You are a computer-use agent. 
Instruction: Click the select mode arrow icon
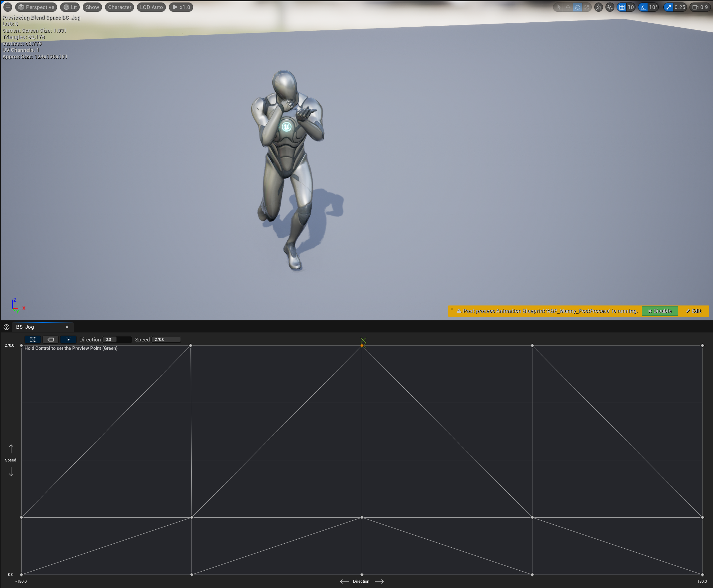click(x=559, y=7)
